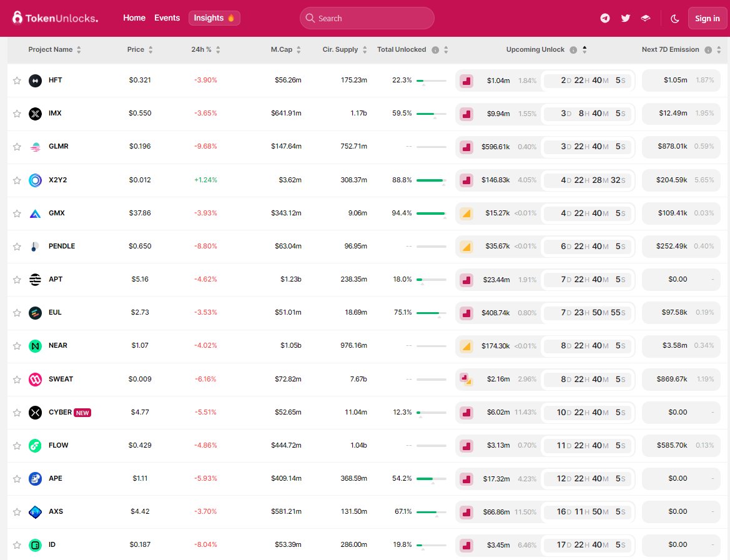Click the PENDLE token logo
Screen dimensions: 730x560
tap(36, 246)
